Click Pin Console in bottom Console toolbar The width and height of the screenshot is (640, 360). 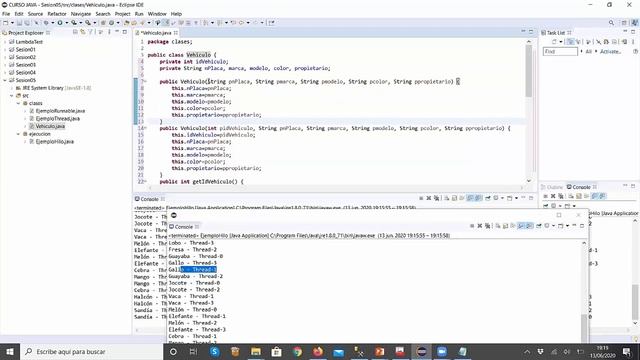click(487, 198)
